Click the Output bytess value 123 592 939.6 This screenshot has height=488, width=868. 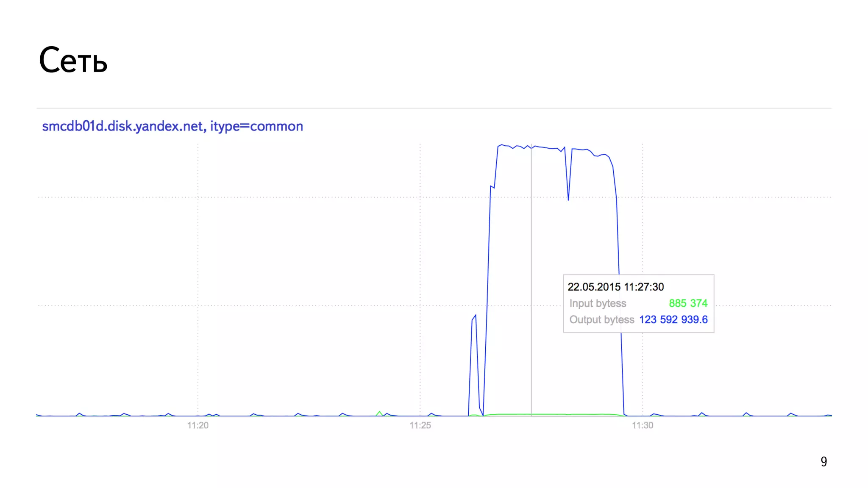(673, 319)
